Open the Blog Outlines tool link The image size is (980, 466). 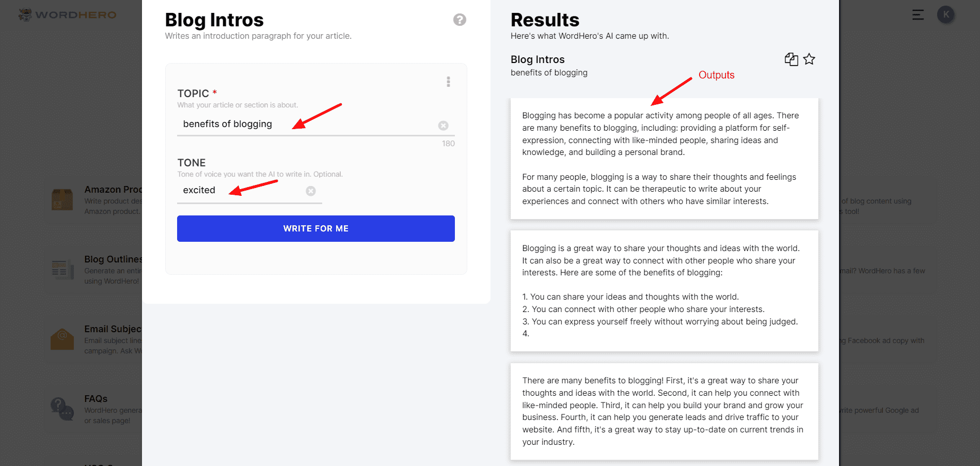113,259
